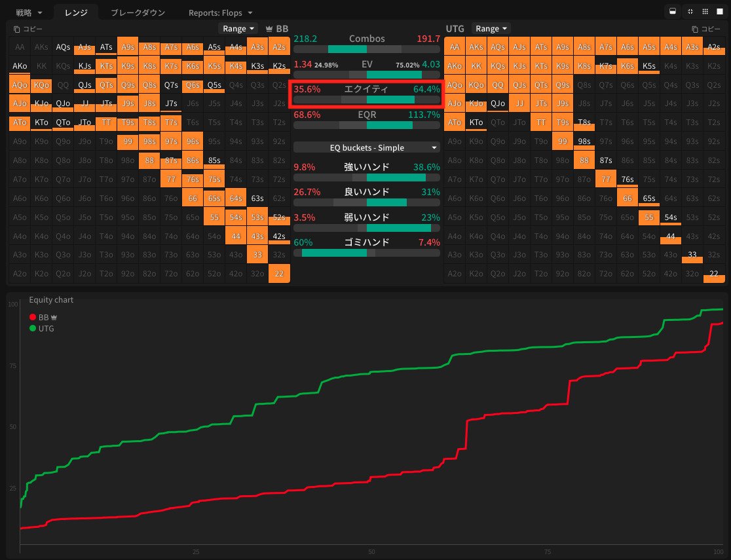Switch to the dense dotted grid view icon

[x=705, y=12]
